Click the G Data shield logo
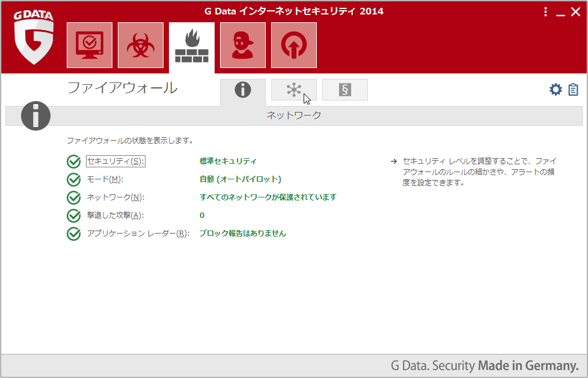588x378 pixels. [x=34, y=39]
